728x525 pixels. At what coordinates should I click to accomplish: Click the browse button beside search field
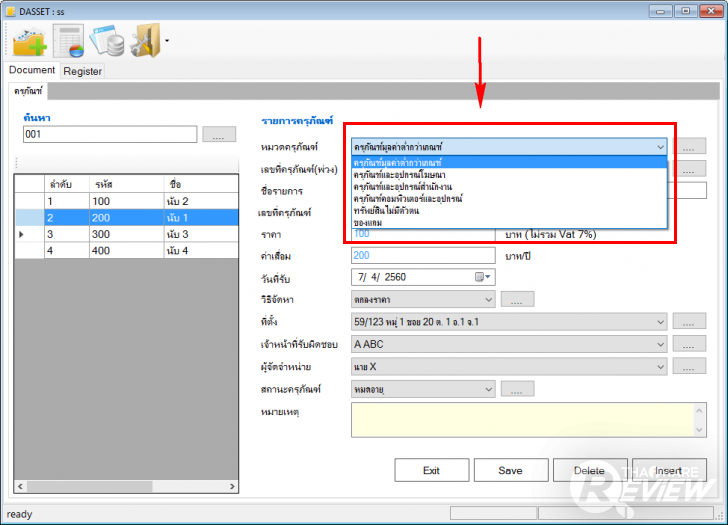219,134
